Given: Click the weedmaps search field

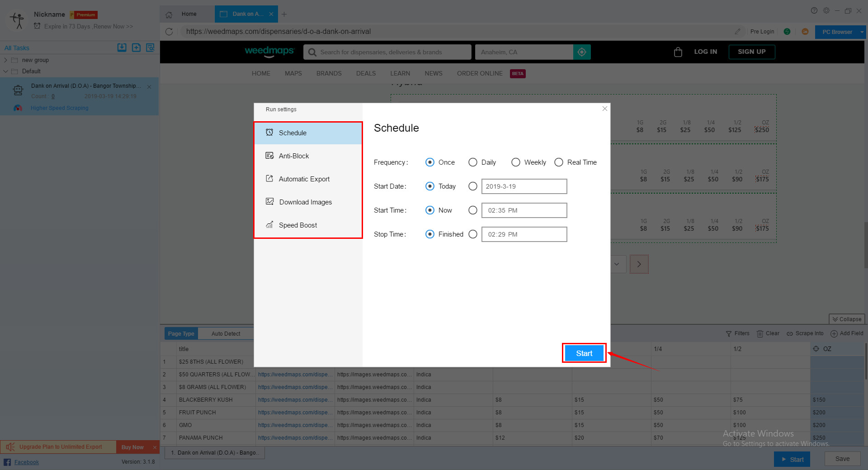Looking at the screenshot, I should pyautogui.click(x=387, y=52).
